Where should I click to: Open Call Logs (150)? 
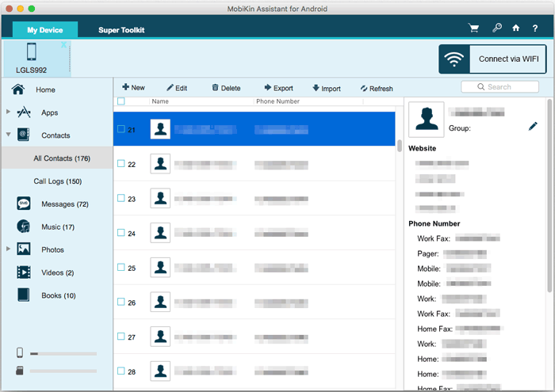click(57, 181)
